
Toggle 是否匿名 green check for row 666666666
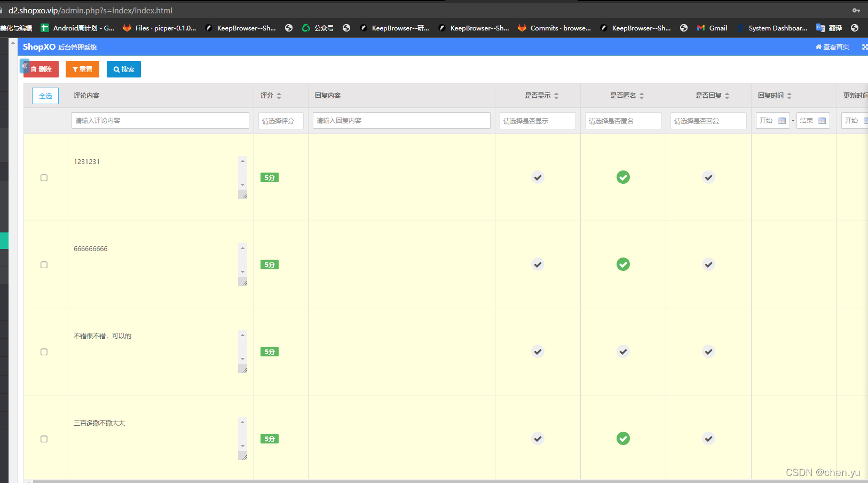[x=623, y=264]
